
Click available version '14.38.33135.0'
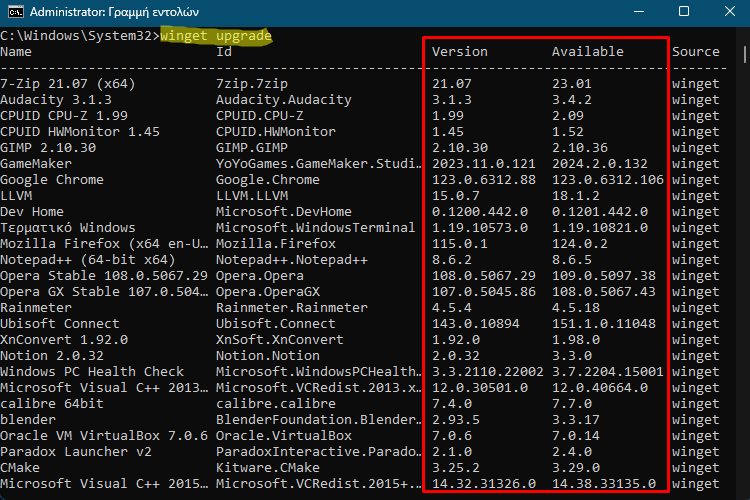pos(604,484)
